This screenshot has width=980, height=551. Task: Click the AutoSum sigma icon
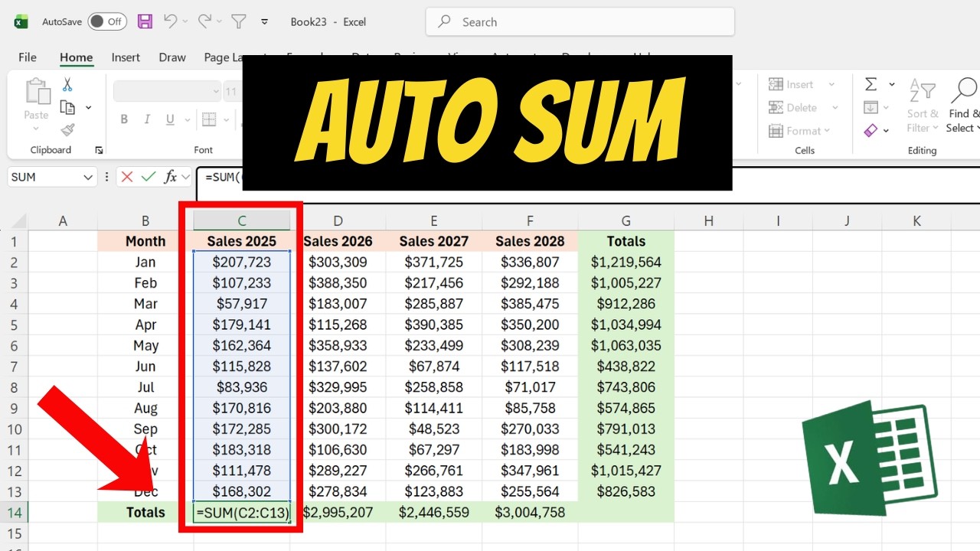[x=871, y=84]
